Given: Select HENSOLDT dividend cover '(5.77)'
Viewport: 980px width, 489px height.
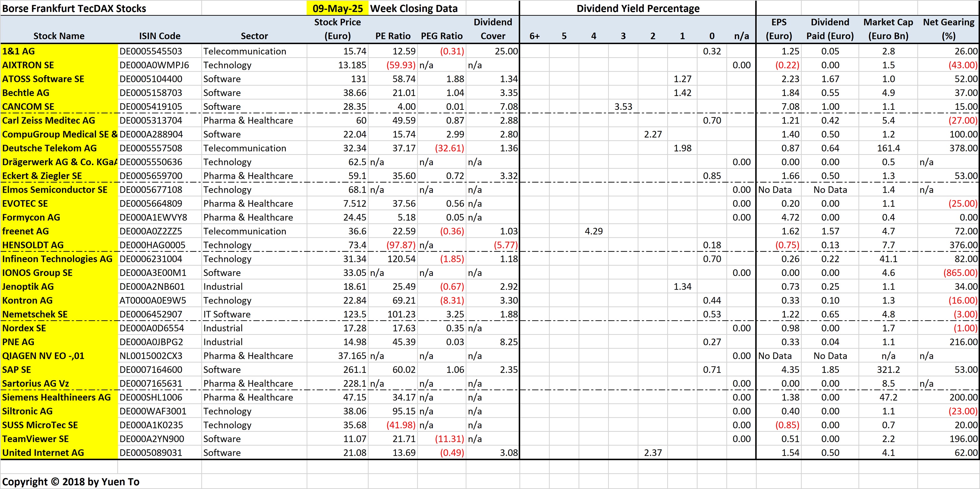Looking at the screenshot, I should (x=505, y=245).
